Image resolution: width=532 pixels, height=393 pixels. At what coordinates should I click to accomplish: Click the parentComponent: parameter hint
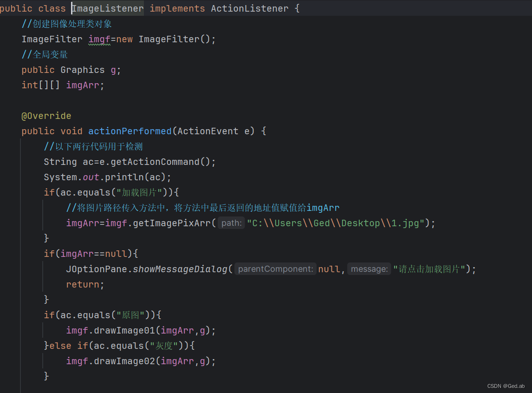[275, 269]
